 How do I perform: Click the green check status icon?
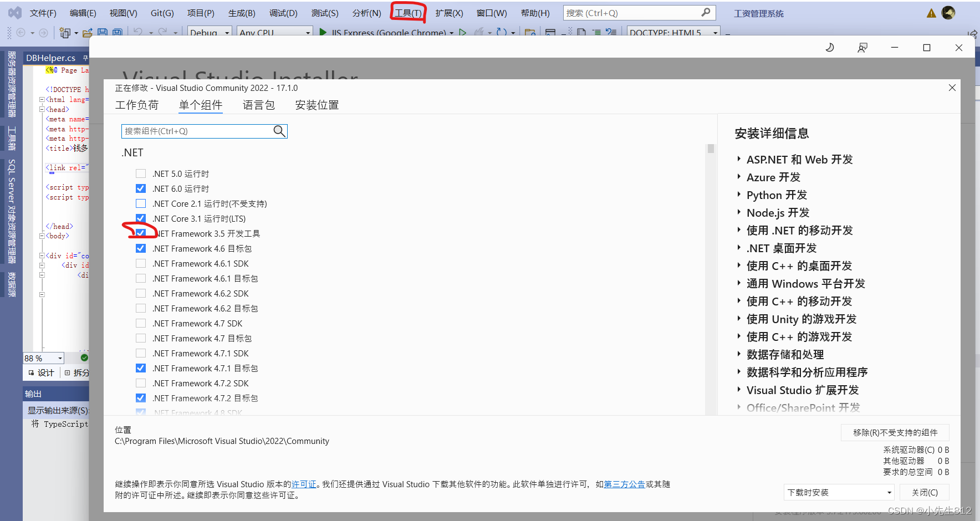(84, 357)
